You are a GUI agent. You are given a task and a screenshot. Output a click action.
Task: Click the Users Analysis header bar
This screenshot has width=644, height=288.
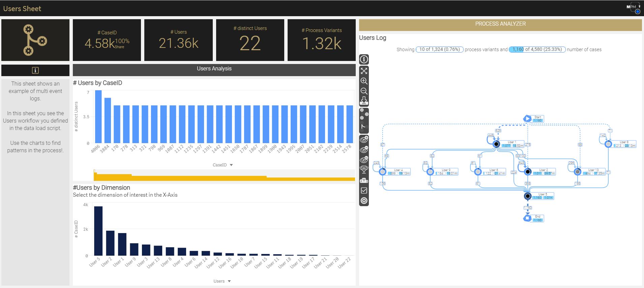(214, 69)
